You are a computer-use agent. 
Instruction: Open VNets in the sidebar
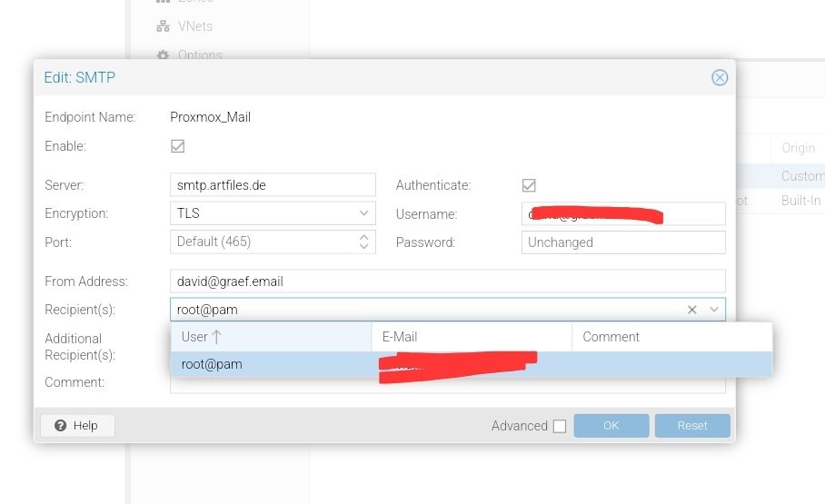[194, 26]
